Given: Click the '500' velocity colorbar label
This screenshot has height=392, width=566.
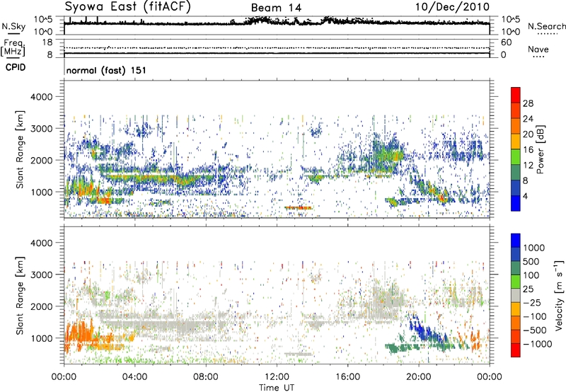Looking at the screenshot, I should (531, 262).
